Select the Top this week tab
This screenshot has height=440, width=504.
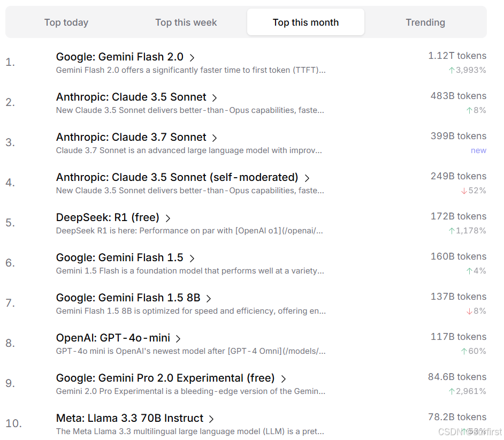point(186,22)
